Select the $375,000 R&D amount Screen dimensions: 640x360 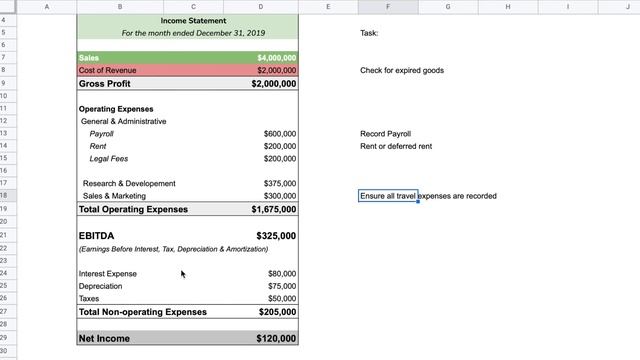pos(280,184)
